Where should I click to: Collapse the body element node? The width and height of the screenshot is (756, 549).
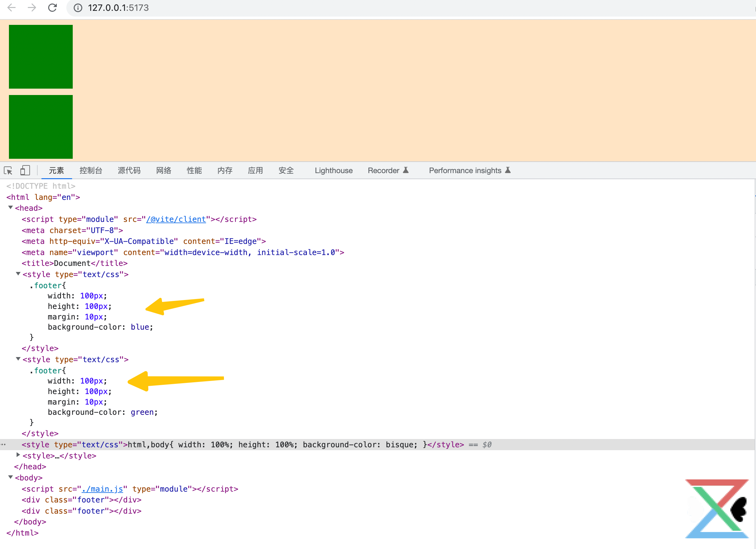click(x=11, y=477)
